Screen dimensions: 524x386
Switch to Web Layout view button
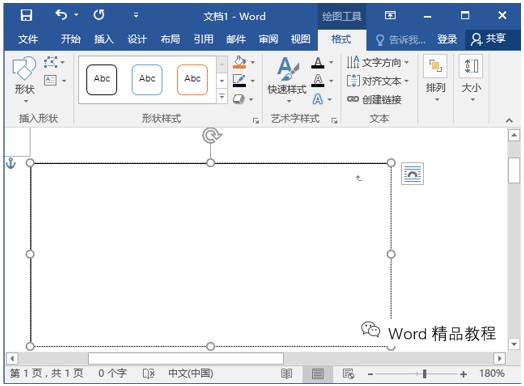[348, 373]
